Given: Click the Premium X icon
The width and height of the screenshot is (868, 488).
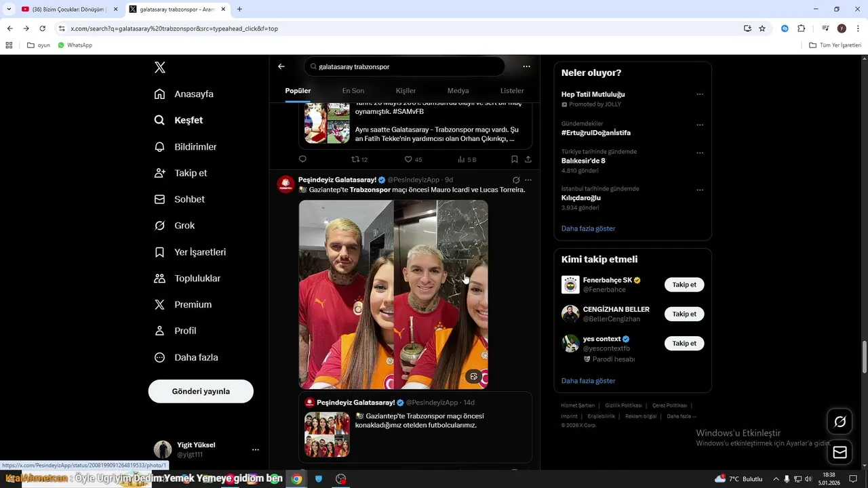Looking at the screenshot, I should pos(159,305).
